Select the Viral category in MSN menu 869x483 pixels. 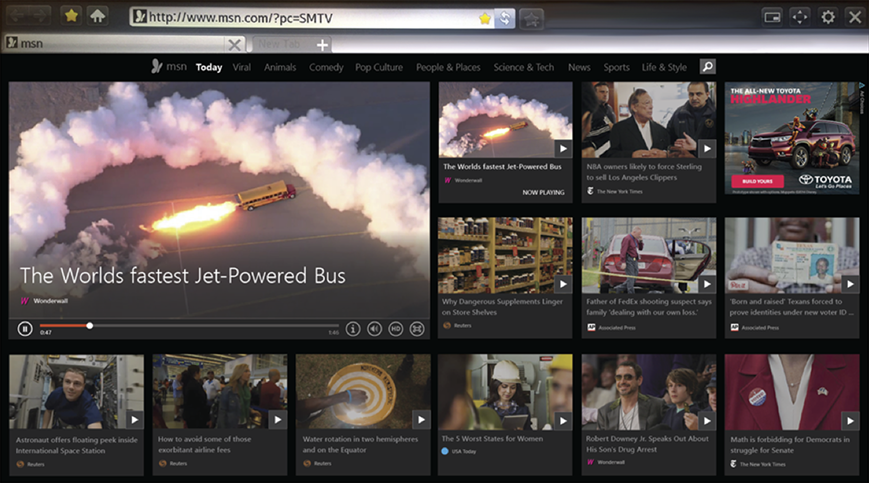[242, 67]
